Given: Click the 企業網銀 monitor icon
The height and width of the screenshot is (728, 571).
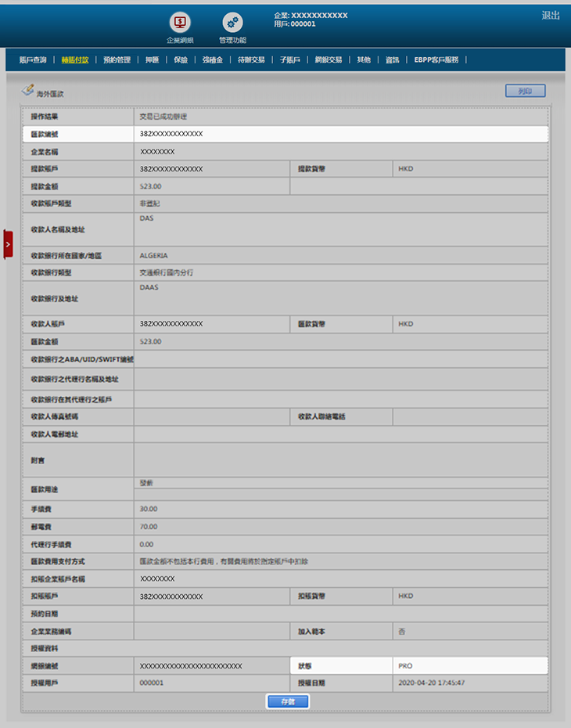Looking at the screenshot, I should coord(180,23).
